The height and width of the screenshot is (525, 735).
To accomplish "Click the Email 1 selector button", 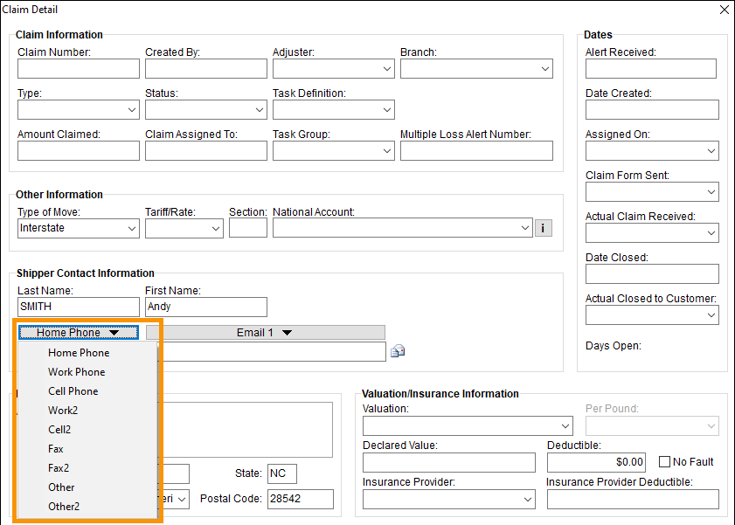I will click(x=265, y=332).
